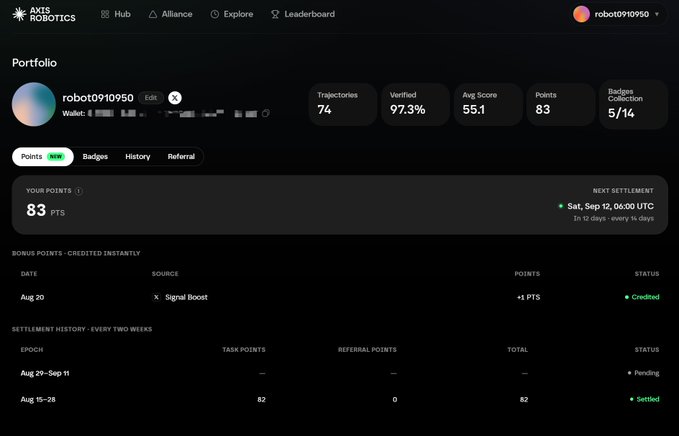Viewport: 679px width, 436px height.
Task: Click the Explore clock icon
Action: (x=214, y=14)
